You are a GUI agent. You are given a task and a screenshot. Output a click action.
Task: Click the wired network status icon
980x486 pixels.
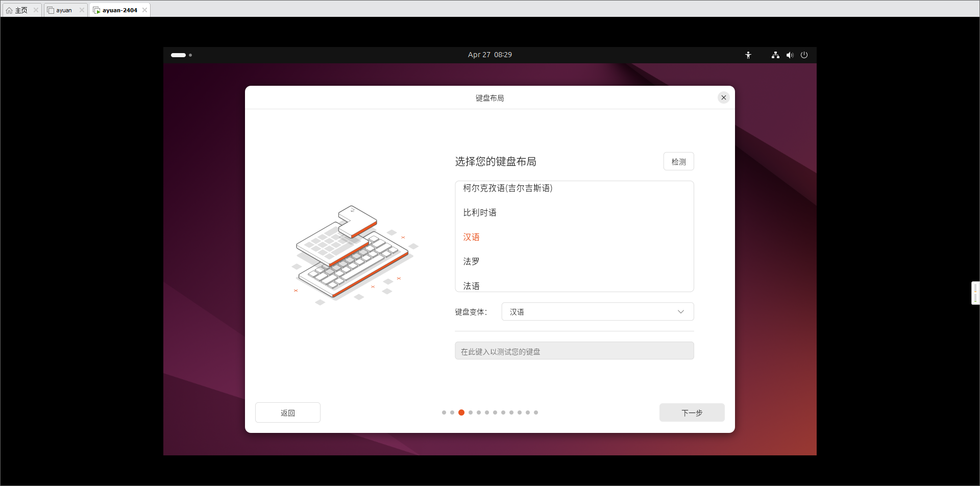(x=775, y=55)
